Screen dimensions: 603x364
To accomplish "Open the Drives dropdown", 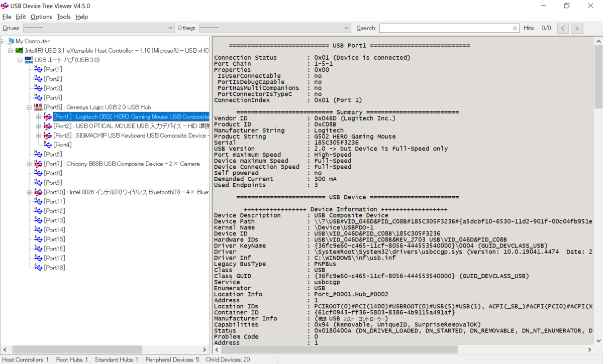I will pos(99,28).
